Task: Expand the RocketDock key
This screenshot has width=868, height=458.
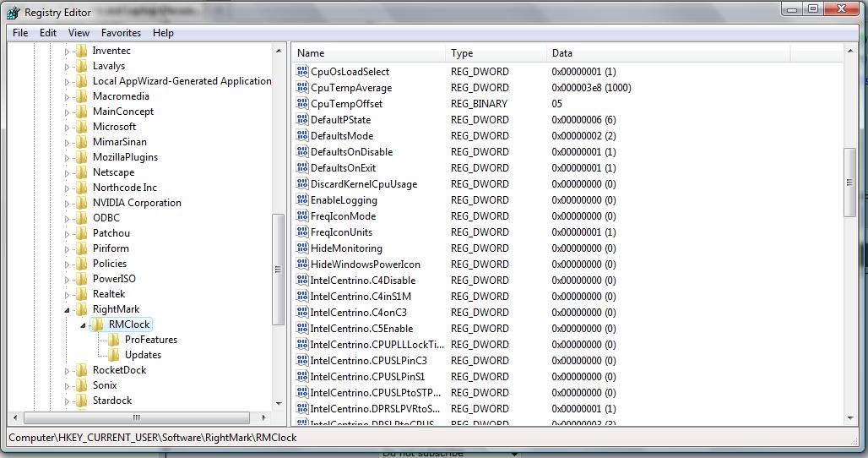Action: tap(67, 371)
